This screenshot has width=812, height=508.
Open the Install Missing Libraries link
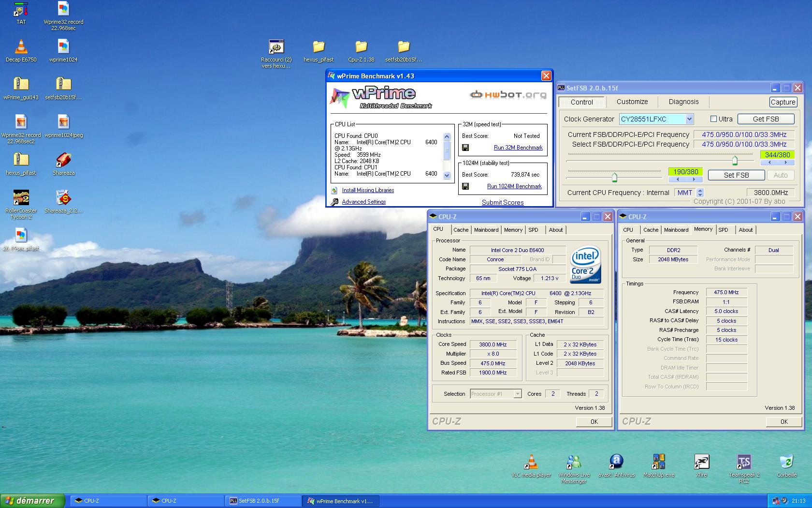click(x=368, y=190)
